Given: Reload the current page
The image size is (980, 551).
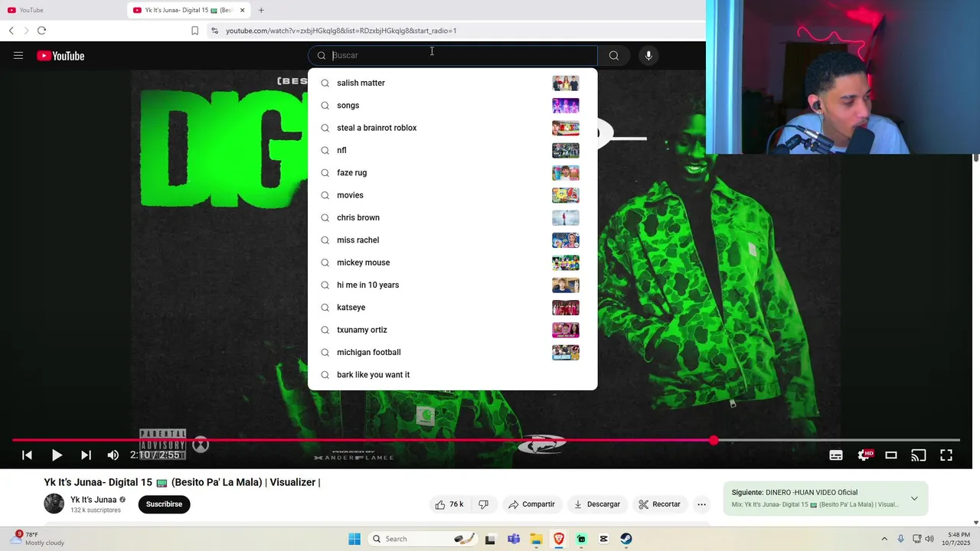Looking at the screenshot, I should coord(41,31).
